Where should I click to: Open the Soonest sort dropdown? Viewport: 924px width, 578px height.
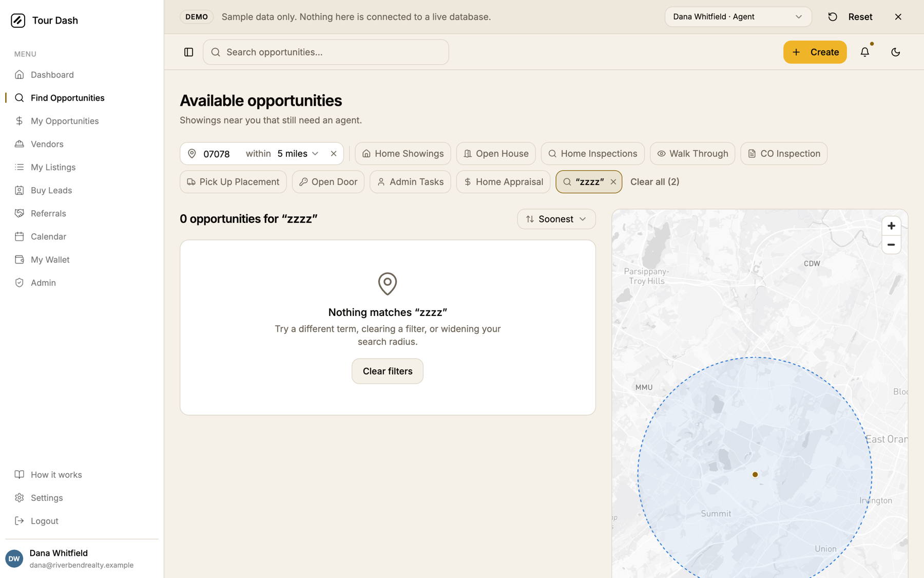click(x=556, y=219)
